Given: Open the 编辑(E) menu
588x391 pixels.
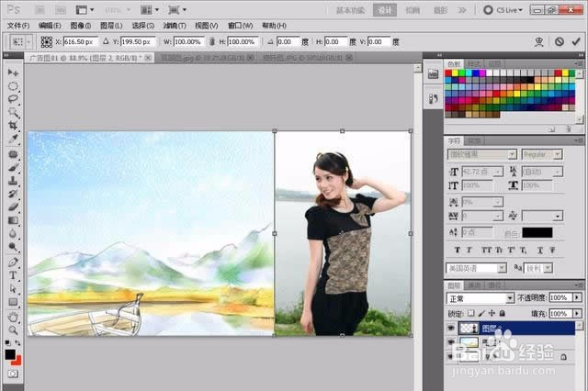Looking at the screenshot, I should tap(50, 26).
